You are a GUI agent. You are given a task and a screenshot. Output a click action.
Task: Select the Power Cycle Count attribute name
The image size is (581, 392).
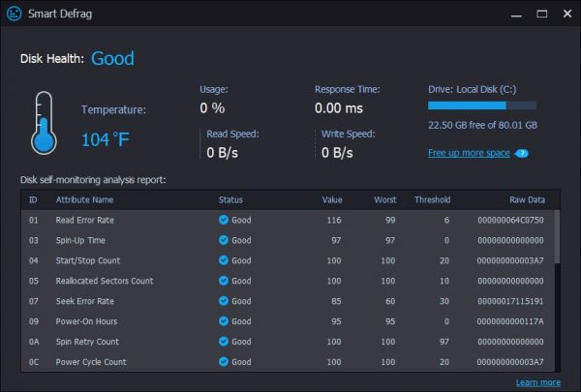(91, 362)
